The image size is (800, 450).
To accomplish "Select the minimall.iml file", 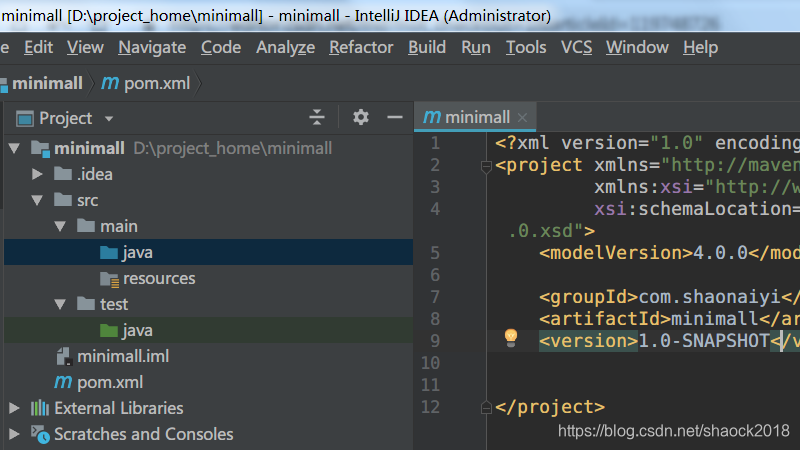I will [x=209, y=356].
